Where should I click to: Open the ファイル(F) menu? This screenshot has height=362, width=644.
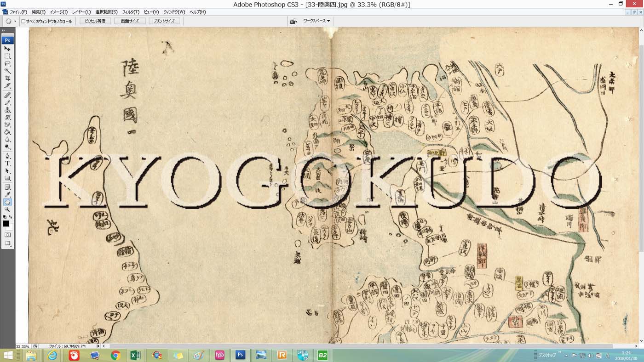point(18,12)
